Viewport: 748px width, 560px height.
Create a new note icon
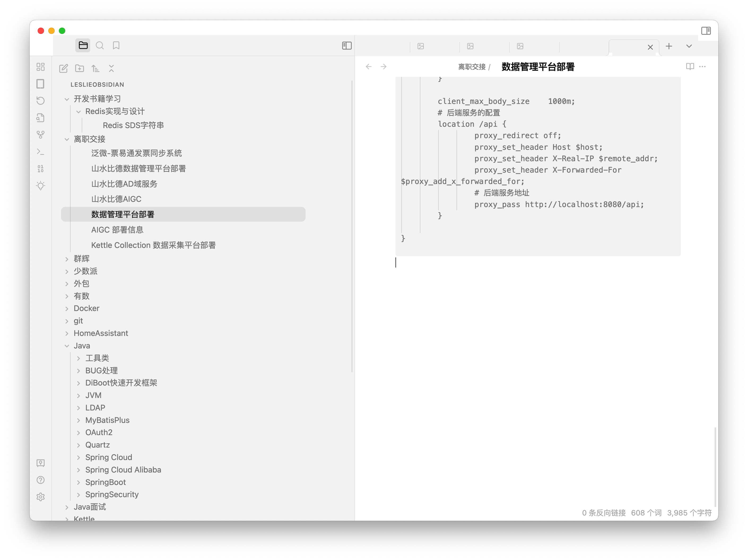(64, 69)
